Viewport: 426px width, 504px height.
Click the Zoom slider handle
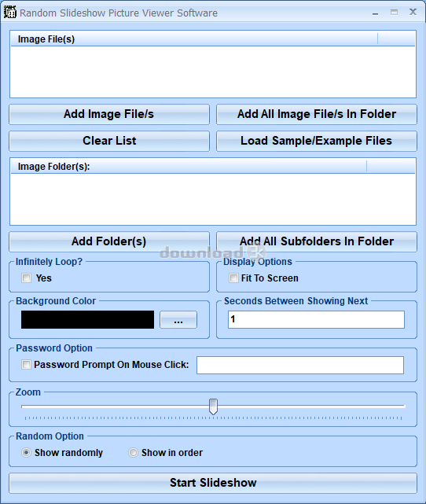pyautogui.click(x=213, y=407)
